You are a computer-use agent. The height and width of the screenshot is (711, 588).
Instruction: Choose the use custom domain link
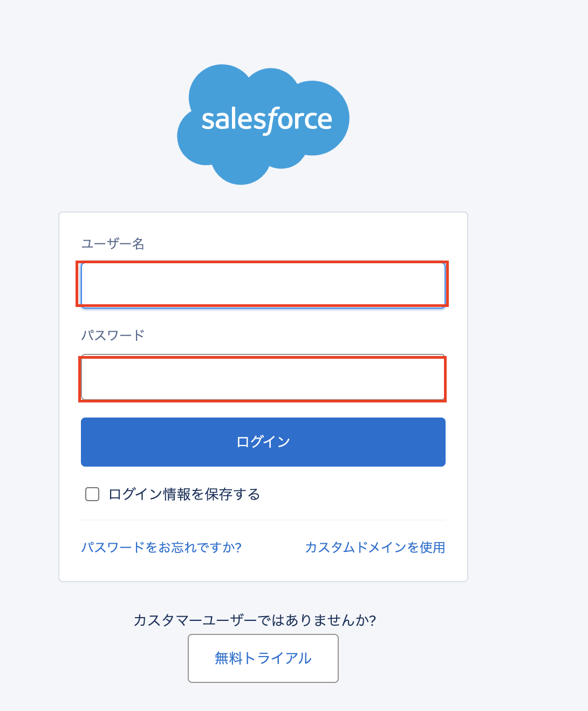[x=375, y=548]
